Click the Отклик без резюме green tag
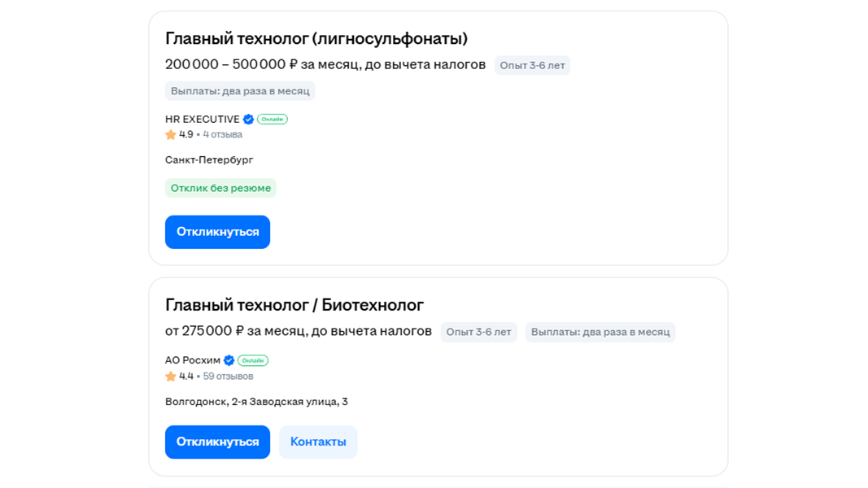868x488 pixels. (220, 188)
